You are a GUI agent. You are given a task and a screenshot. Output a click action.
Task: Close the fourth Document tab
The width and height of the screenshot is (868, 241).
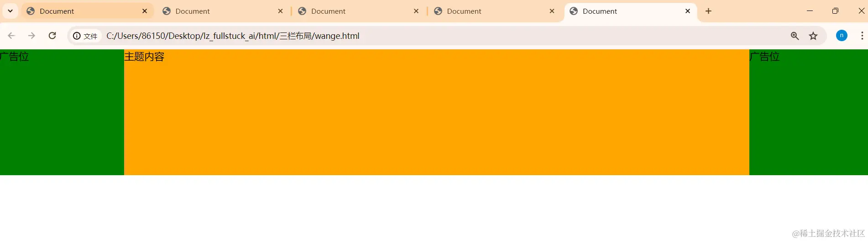click(552, 11)
